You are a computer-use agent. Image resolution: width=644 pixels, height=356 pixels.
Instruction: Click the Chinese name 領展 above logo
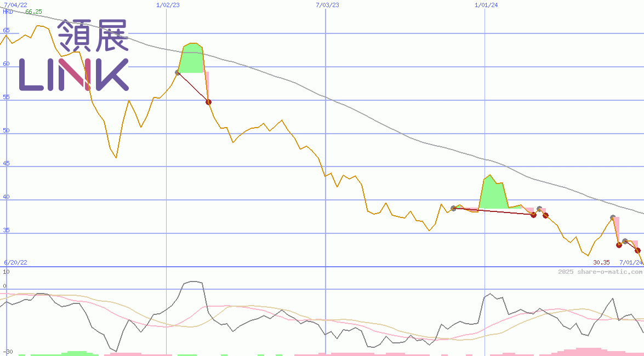coord(93,36)
